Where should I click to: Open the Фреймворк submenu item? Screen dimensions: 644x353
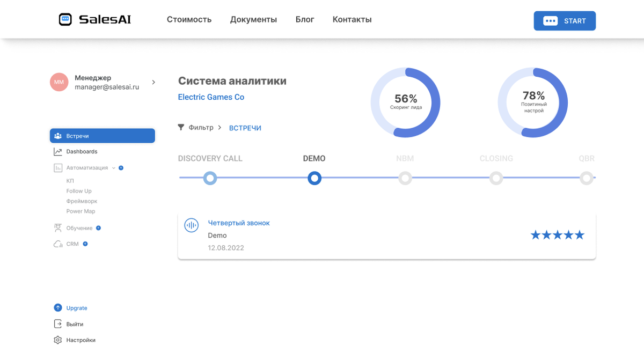pyautogui.click(x=82, y=201)
